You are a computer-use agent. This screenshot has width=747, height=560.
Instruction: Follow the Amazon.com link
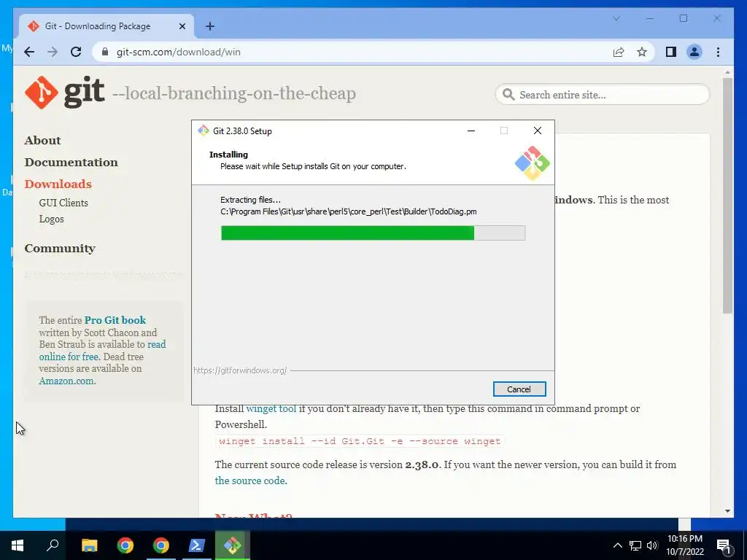point(67,381)
